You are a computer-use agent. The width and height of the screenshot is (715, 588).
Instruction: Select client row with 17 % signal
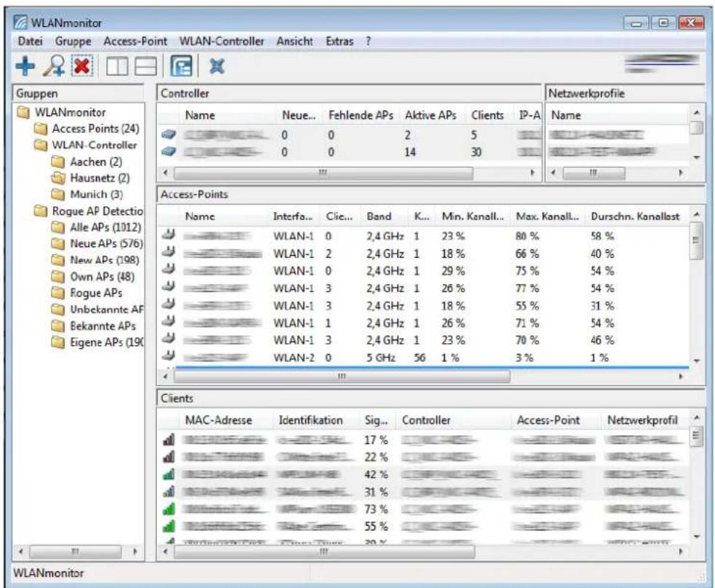(424, 440)
